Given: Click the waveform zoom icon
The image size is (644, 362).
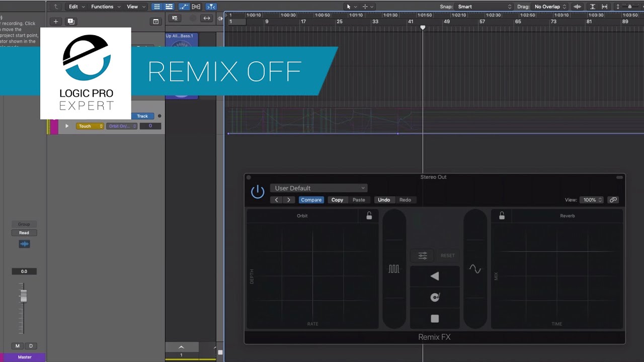Looking at the screenshot, I should pos(578,7).
